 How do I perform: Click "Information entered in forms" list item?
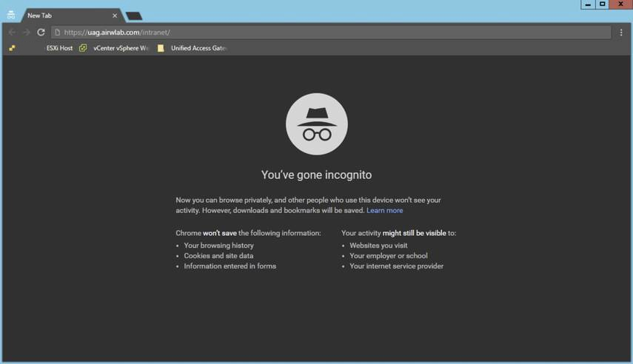[x=230, y=266]
